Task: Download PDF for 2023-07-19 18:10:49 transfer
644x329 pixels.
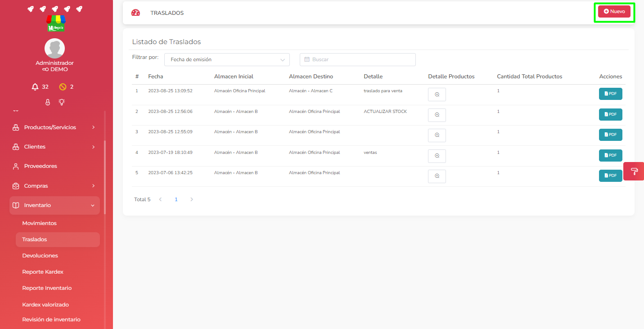Action: [x=610, y=155]
